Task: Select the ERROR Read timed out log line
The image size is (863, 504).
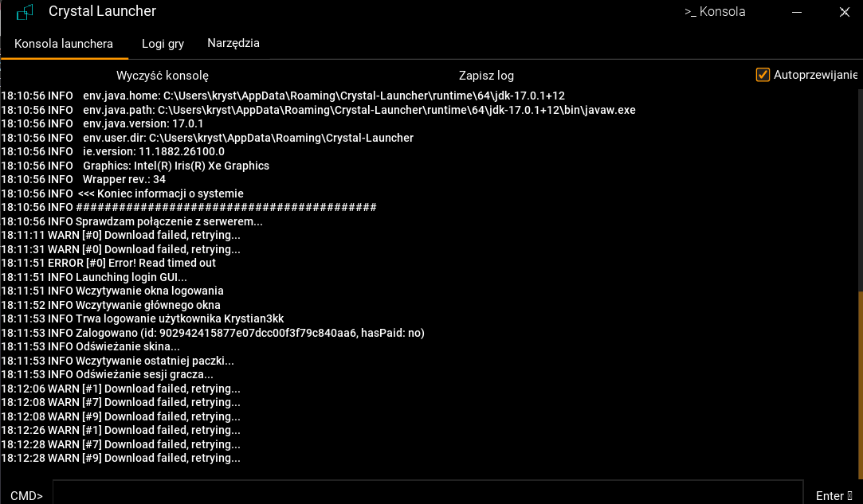Action: point(108,263)
